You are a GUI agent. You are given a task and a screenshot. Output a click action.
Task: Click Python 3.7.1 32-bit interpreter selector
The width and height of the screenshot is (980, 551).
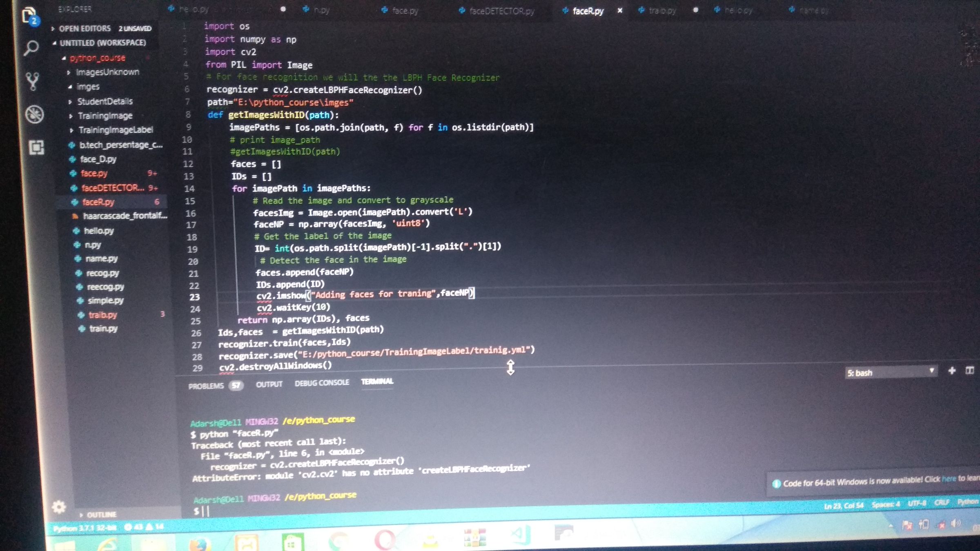[85, 528]
